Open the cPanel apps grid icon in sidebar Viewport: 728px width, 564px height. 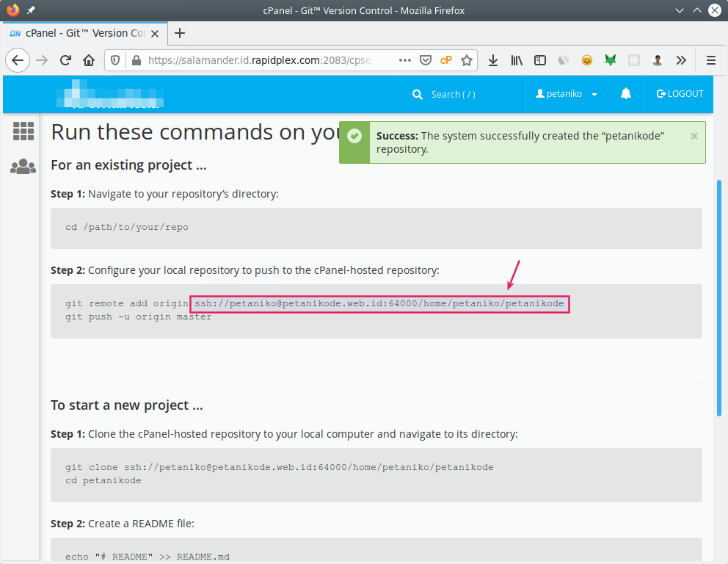pos(23,131)
